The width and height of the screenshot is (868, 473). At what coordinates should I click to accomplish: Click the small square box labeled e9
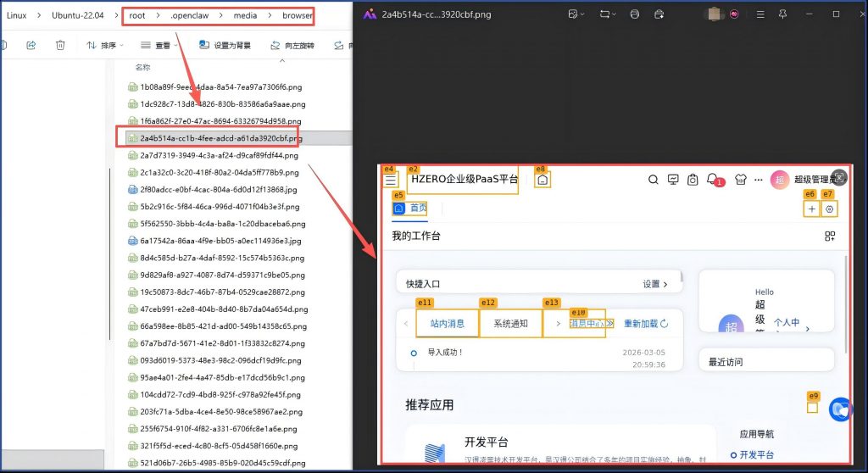(812, 408)
